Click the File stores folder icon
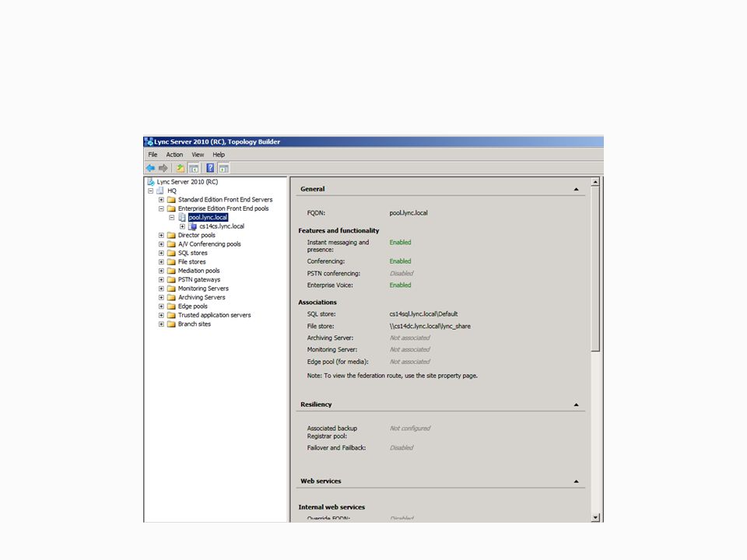This screenshot has height=560, width=747. [x=171, y=262]
